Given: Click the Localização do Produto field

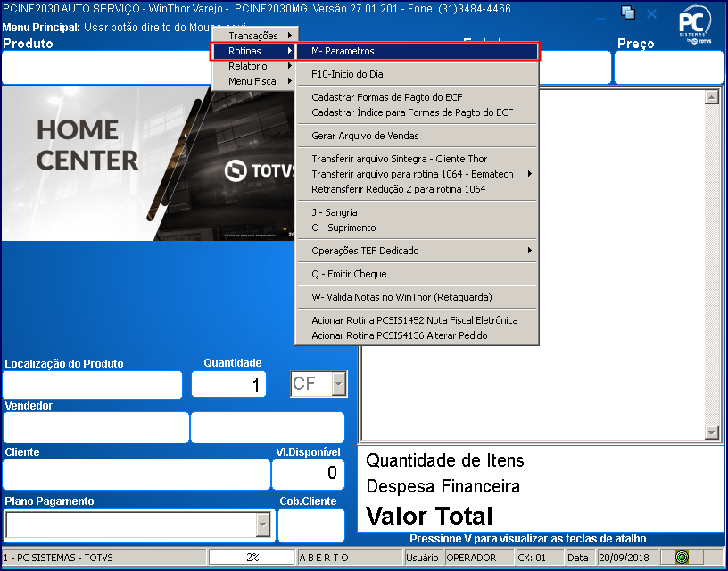Looking at the screenshot, I should (93, 385).
